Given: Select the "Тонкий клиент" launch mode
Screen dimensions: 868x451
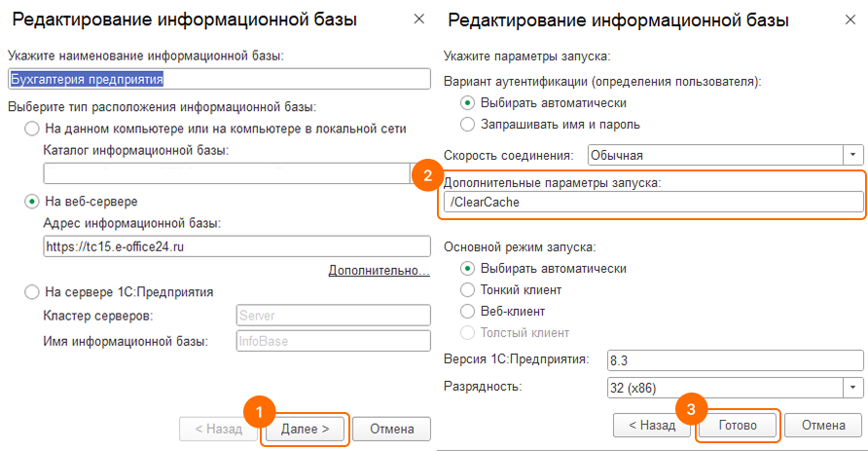Looking at the screenshot, I should (x=468, y=290).
